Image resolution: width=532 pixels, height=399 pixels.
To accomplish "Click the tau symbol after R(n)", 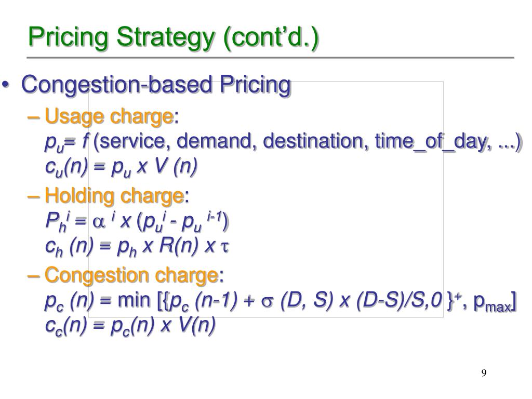I will [x=224, y=247].
